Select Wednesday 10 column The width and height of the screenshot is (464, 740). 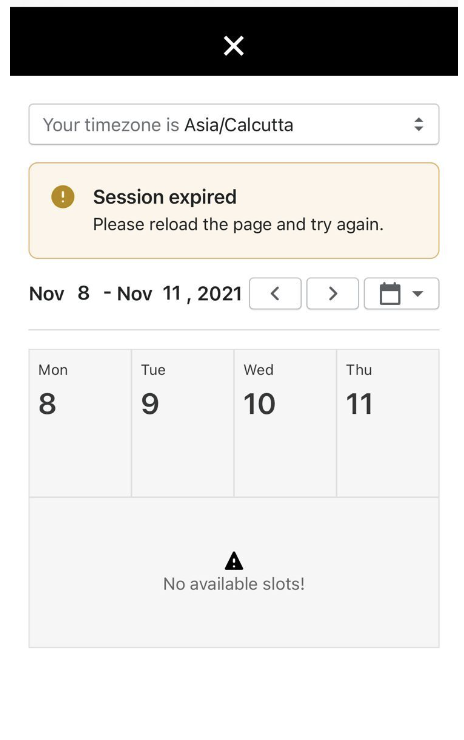(x=285, y=423)
